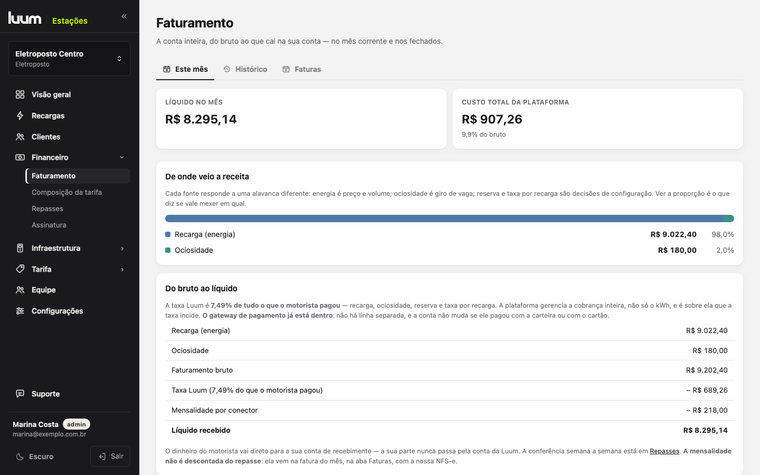Click the Infraestrutura charger icon
The width and height of the screenshot is (760, 475).
[x=20, y=248]
